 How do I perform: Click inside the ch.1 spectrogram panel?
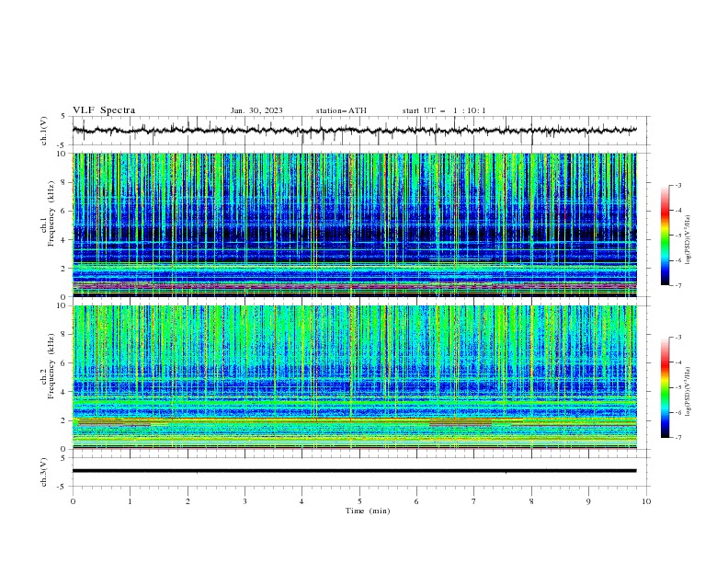(x=354, y=224)
